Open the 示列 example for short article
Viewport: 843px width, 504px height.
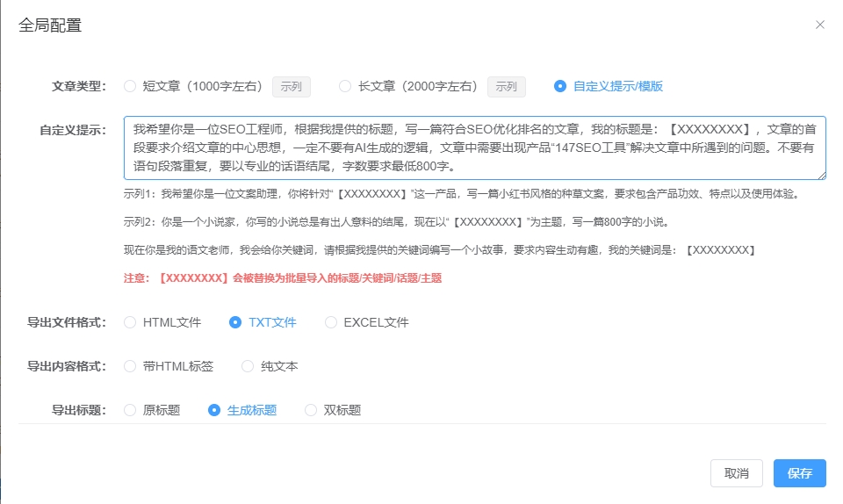point(292,87)
